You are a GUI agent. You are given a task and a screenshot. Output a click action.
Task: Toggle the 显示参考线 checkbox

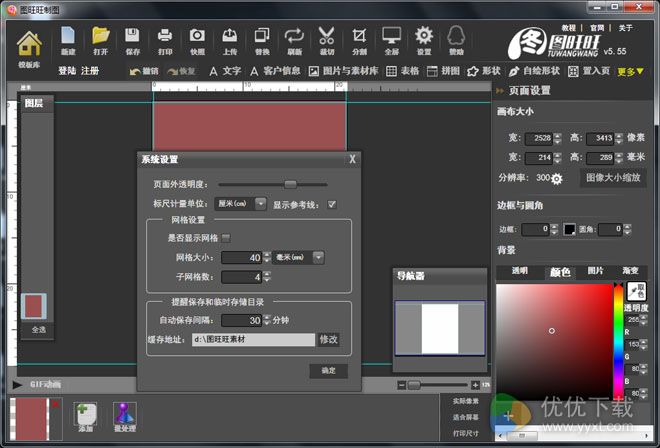coord(332,204)
